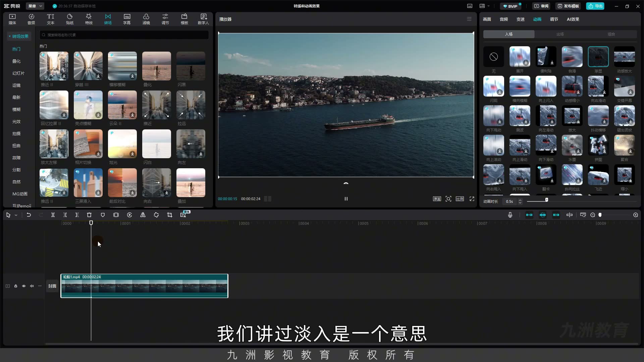Image resolution: width=644 pixels, height=362 pixels.
Task: Click the mirror flip icon
Action: (x=143, y=215)
